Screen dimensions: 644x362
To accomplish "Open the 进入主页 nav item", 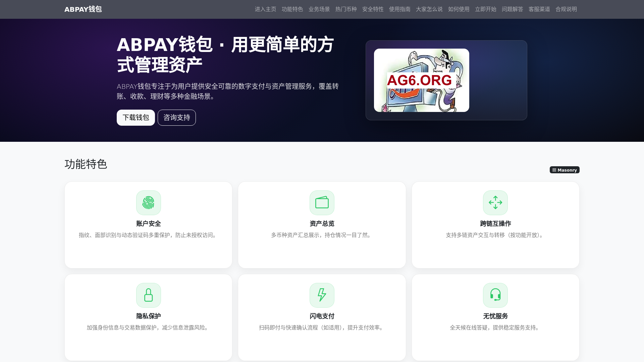I will coord(266,9).
